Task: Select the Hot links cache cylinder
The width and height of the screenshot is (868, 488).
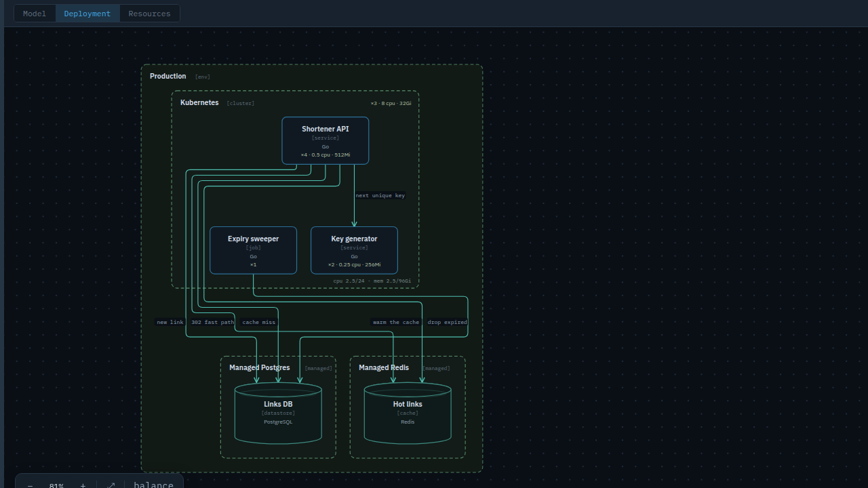Action: click(408, 413)
